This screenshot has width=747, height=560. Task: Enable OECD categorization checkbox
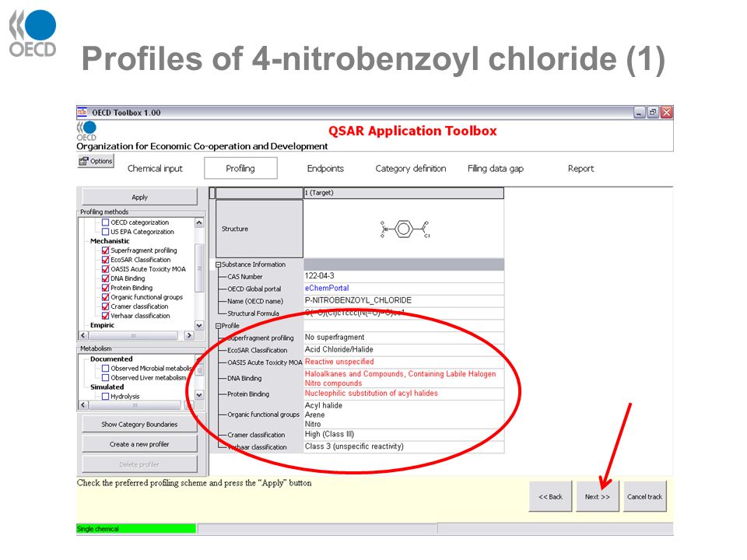[x=105, y=222]
